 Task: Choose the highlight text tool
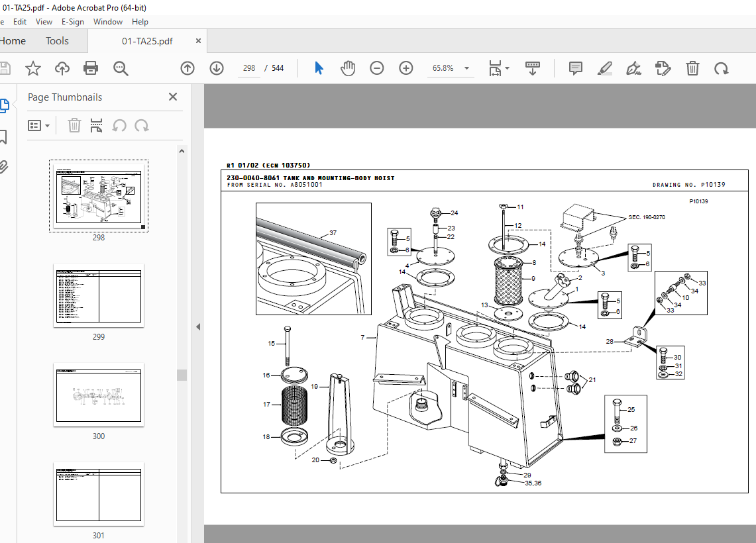605,68
